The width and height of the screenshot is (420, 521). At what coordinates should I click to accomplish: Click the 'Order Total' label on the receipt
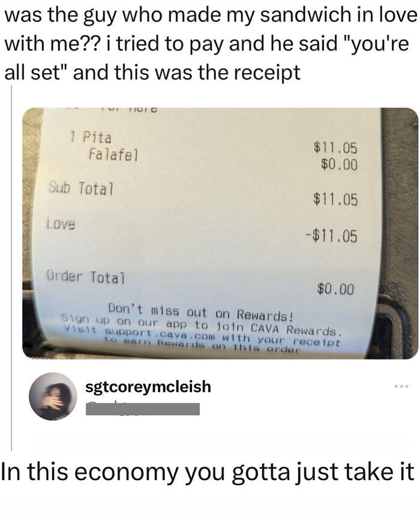click(x=86, y=277)
